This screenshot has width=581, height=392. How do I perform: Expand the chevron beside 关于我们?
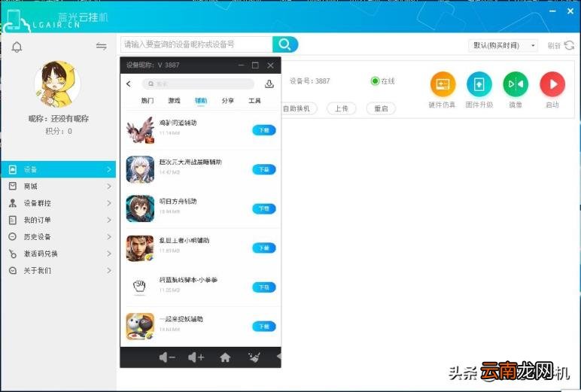click(x=109, y=270)
